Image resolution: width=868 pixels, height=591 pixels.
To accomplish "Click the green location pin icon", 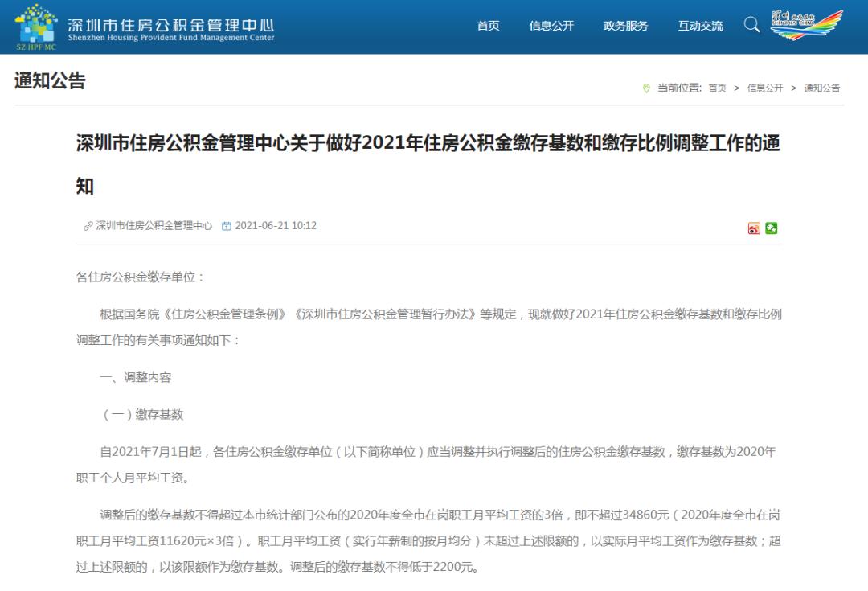I will point(646,88).
